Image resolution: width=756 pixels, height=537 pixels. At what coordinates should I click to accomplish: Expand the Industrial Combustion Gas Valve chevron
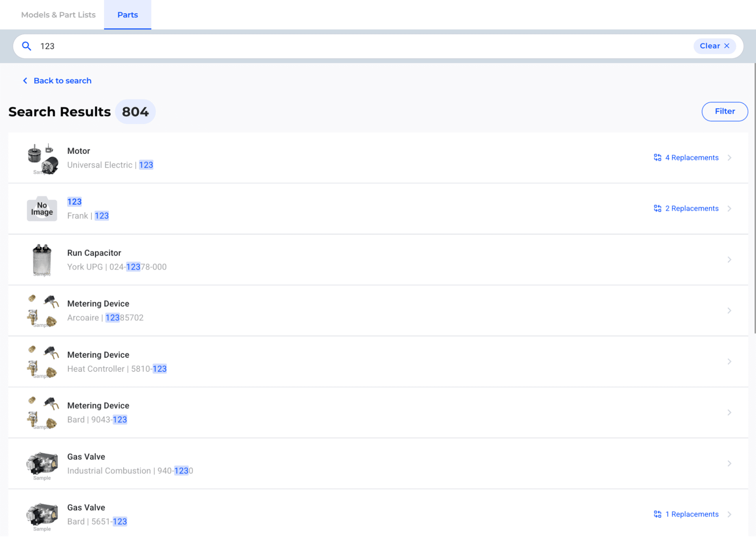(729, 463)
